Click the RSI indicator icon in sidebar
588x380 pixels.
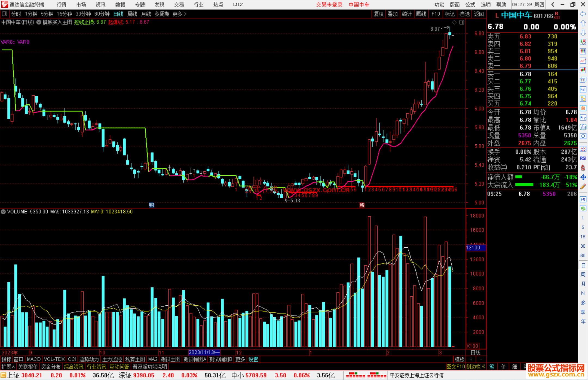(583, 158)
